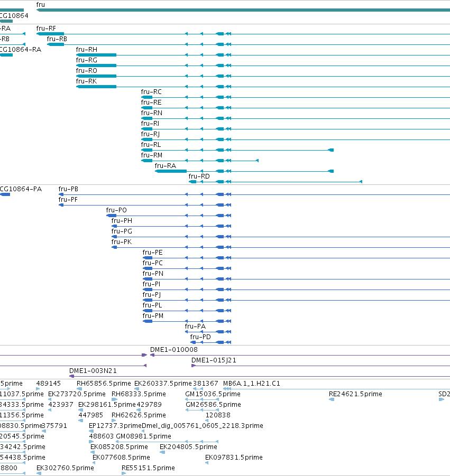
Task: Select the fru-RN transcript label
Action: pos(152,113)
